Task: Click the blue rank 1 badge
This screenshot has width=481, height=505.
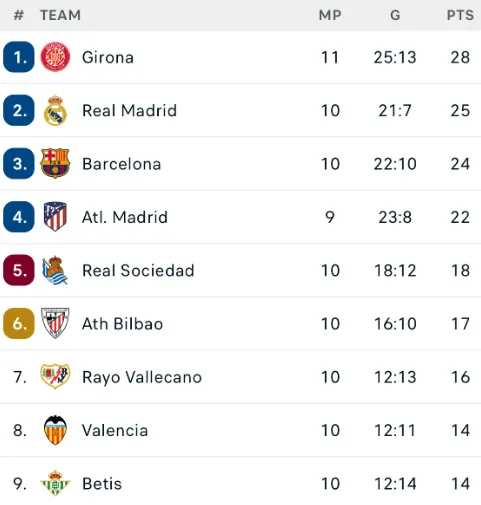Action: point(19,57)
